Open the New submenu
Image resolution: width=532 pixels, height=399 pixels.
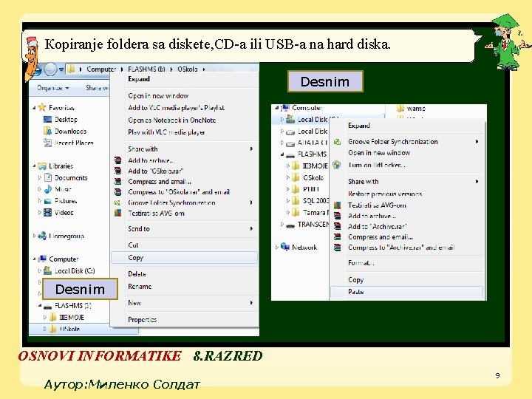point(184,303)
